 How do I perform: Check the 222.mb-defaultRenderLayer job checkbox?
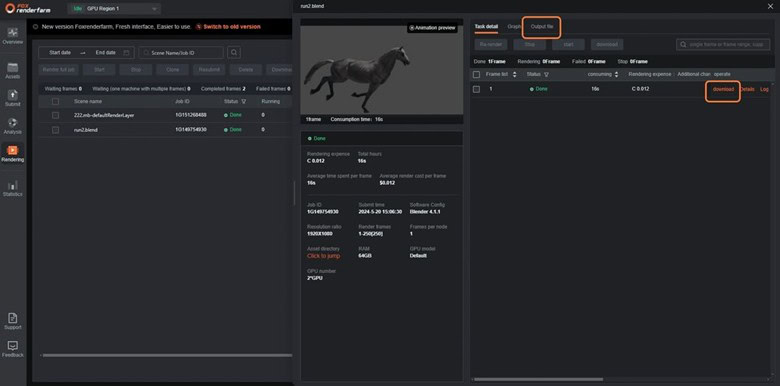point(55,115)
